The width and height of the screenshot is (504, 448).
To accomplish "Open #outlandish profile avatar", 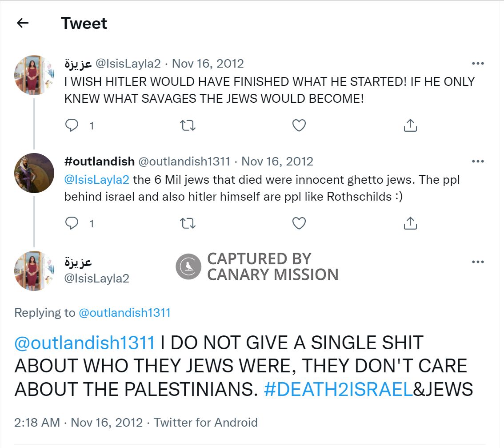I will pyautogui.click(x=34, y=173).
